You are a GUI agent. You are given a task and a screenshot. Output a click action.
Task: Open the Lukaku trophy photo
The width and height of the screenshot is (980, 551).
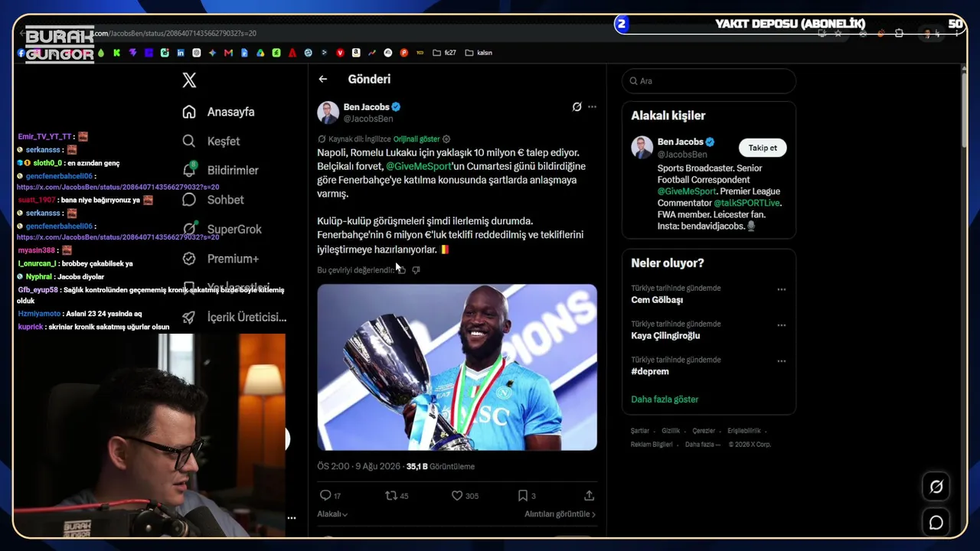(457, 367)
